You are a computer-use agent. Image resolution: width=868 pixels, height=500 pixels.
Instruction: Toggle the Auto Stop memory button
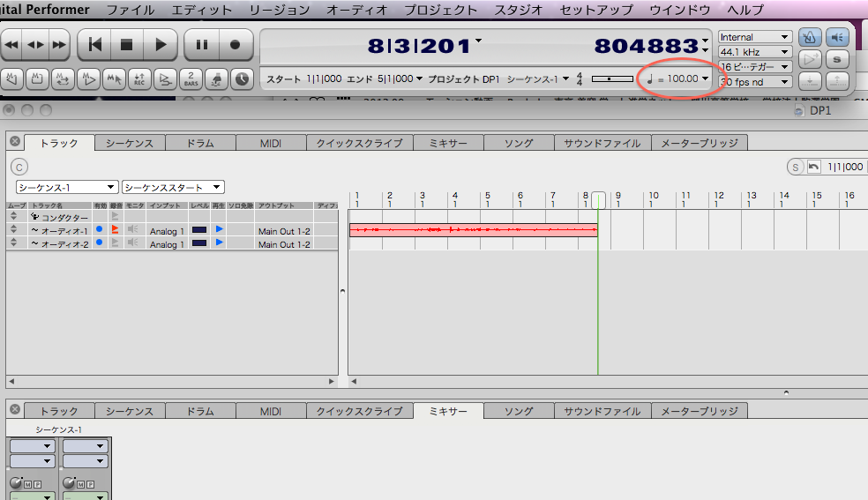click(37, 79)
